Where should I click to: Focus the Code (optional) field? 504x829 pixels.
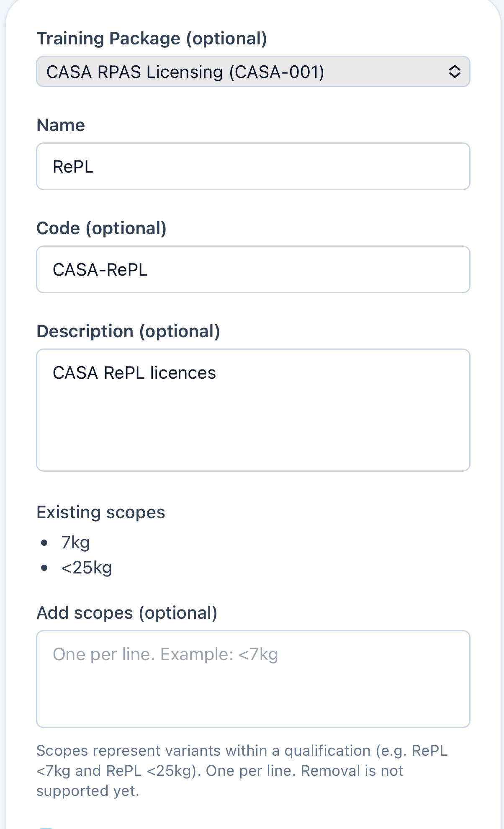pos(253,269)
